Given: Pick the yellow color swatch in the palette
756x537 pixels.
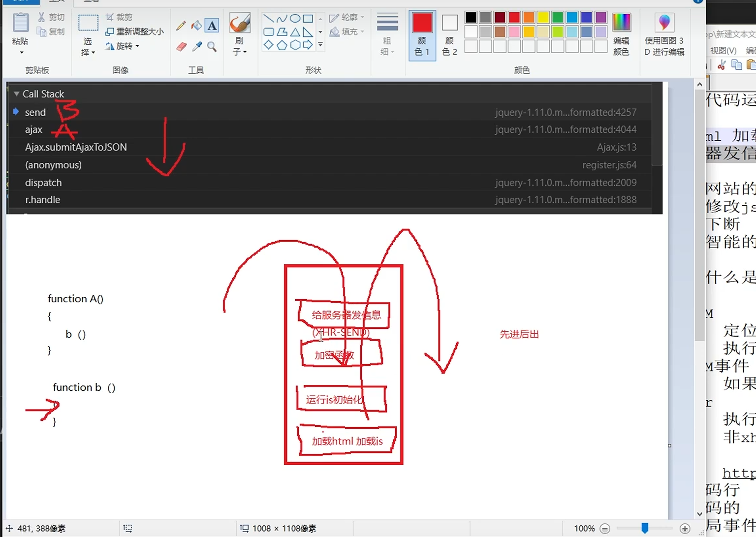Looking at the screenshot, I should coord(543,18).
